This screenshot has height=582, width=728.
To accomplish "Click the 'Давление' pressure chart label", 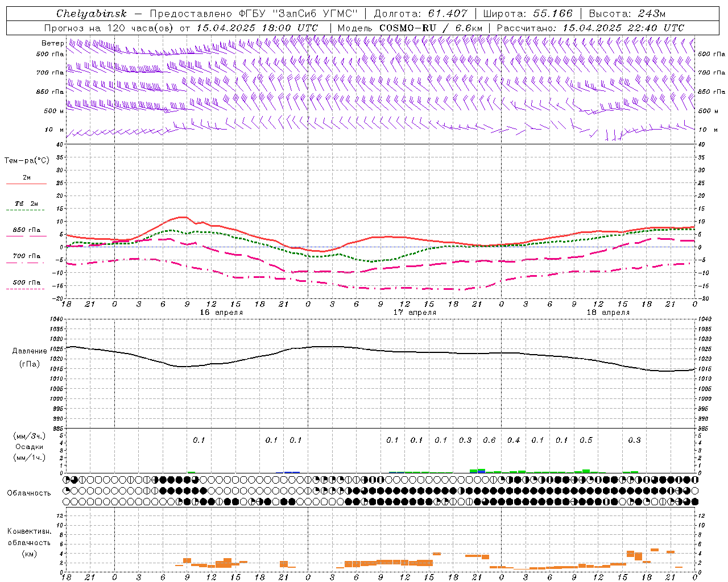I will coord(30,351).
